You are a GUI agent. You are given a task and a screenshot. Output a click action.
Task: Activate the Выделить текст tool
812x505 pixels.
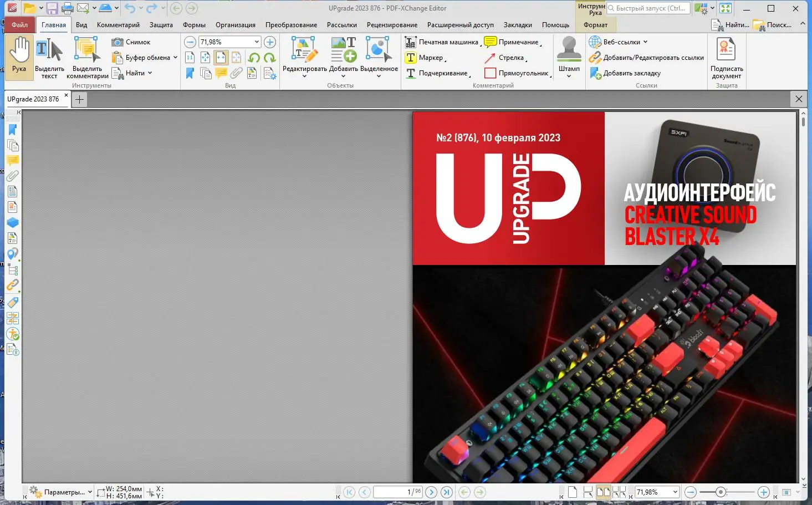49,57
